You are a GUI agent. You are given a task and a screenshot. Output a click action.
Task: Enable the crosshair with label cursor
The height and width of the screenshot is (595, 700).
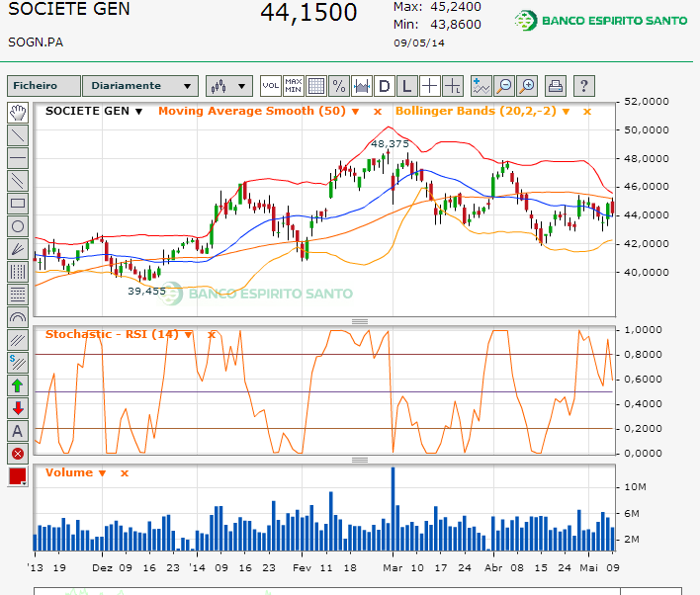click(x=453, y=86)
